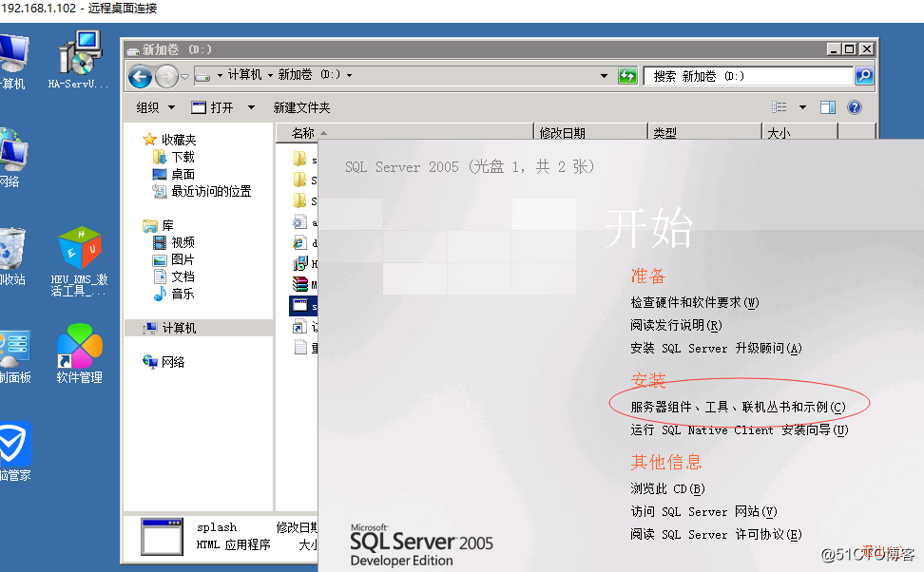
Task: Sort by the 大小 column header
Action: (x=799, y=133)
